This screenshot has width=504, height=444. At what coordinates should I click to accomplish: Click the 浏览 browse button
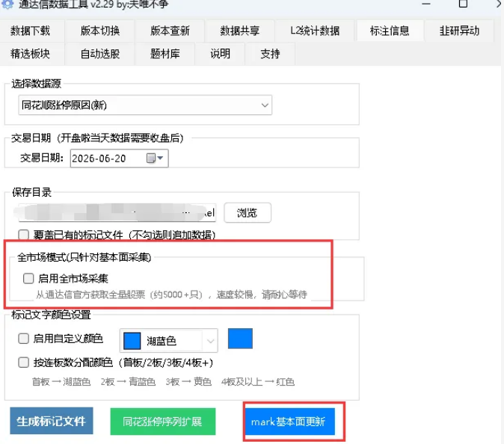point(248,213)
